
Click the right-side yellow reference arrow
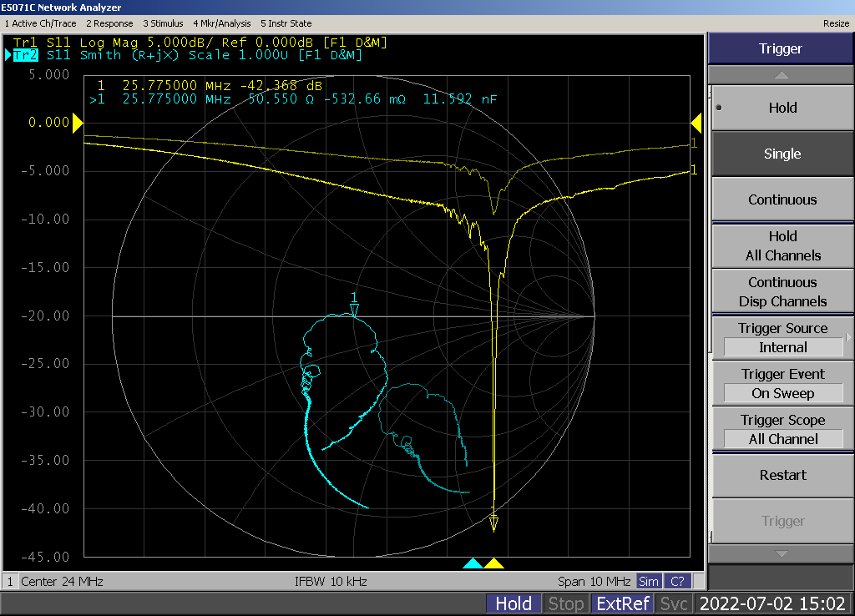pyautogui.click(x=696, y=124)
